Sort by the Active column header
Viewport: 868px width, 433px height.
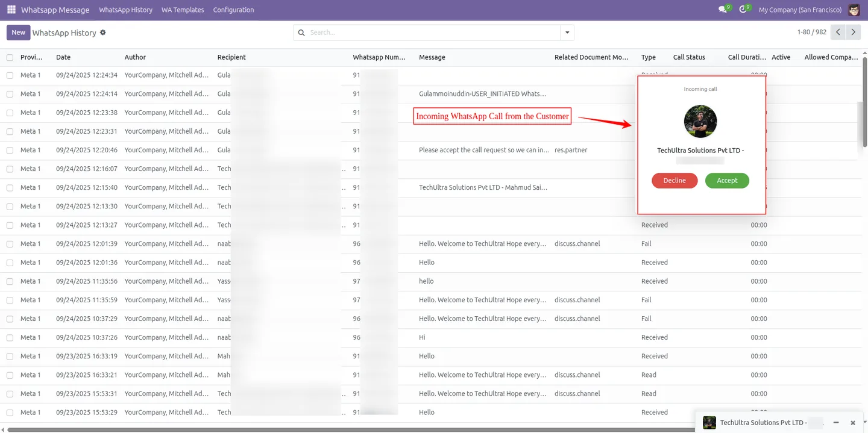781,57
